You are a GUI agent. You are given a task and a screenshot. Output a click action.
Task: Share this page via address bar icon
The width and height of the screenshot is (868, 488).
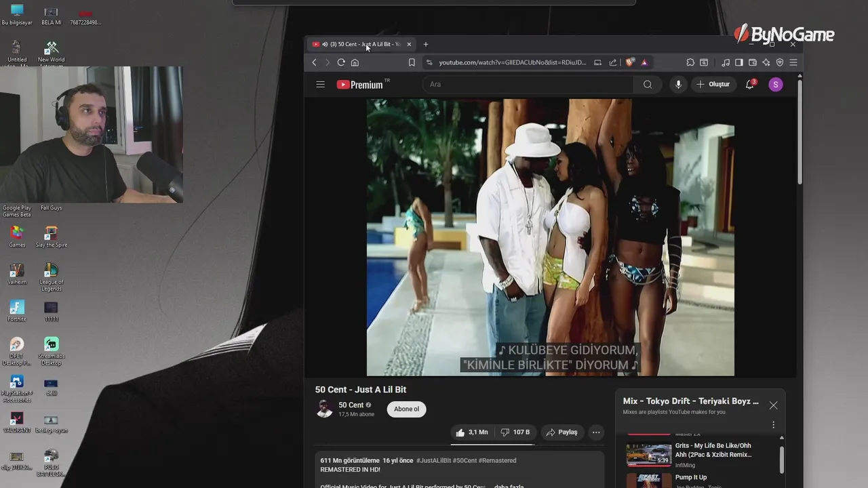tap(613, 62)
